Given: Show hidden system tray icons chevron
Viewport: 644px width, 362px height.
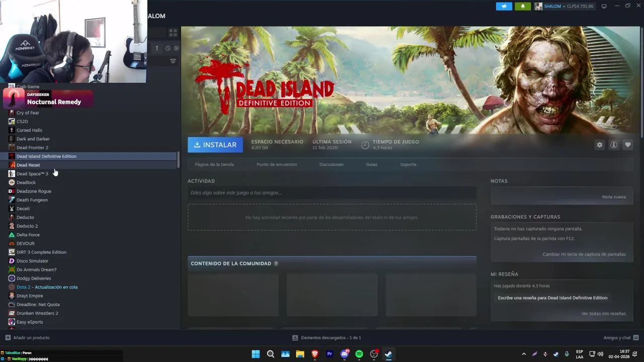Looking at the screenshot, I should click(x=524, y=354).
